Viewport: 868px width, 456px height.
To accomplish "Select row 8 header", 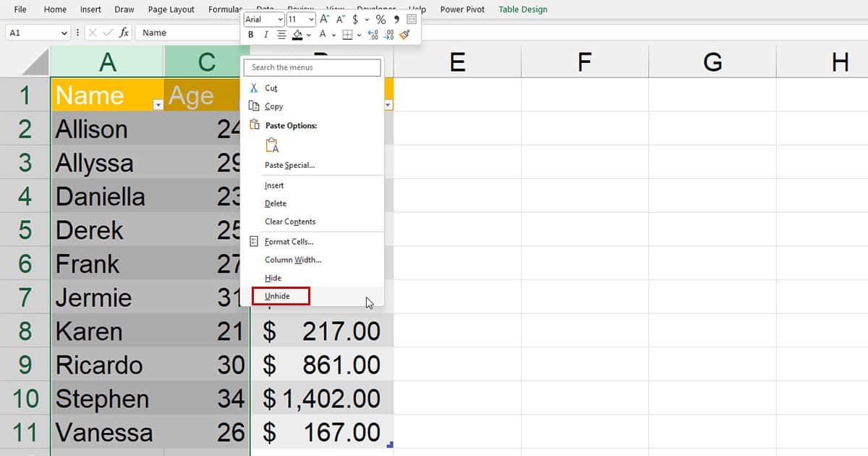I will tap(25, 331).
